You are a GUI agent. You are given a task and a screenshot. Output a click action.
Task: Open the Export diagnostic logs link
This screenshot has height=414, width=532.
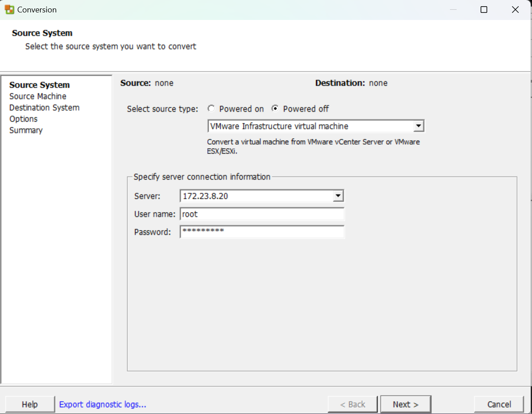point(102,404)
